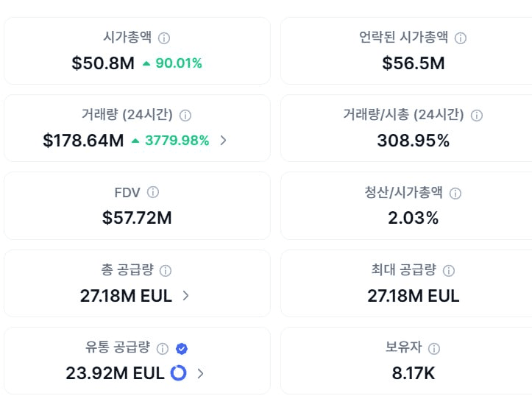Click info icon for 거래량/시총 (24시간)
Viewport: 532px width, 396px height.
pos(477,116)
